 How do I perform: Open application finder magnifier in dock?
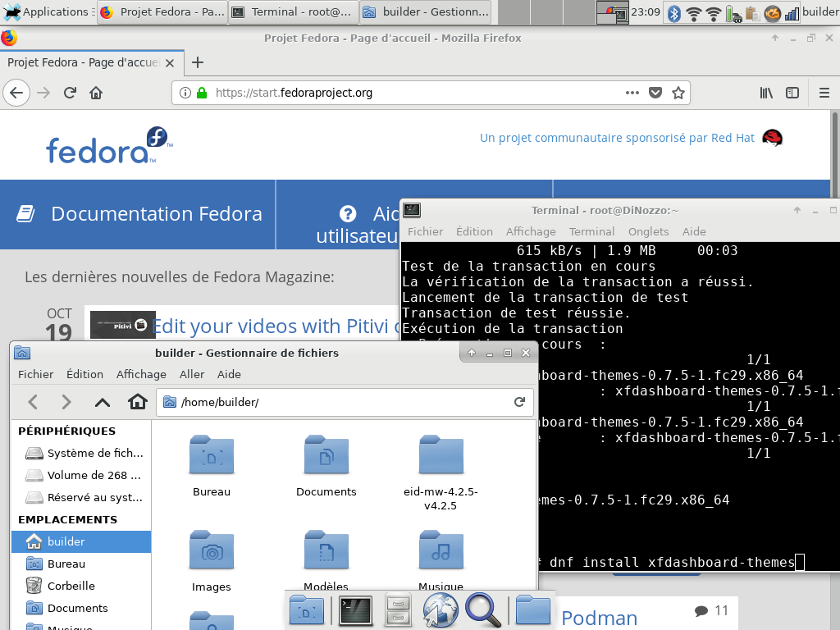pyautogui.click(x=483, y=609)
